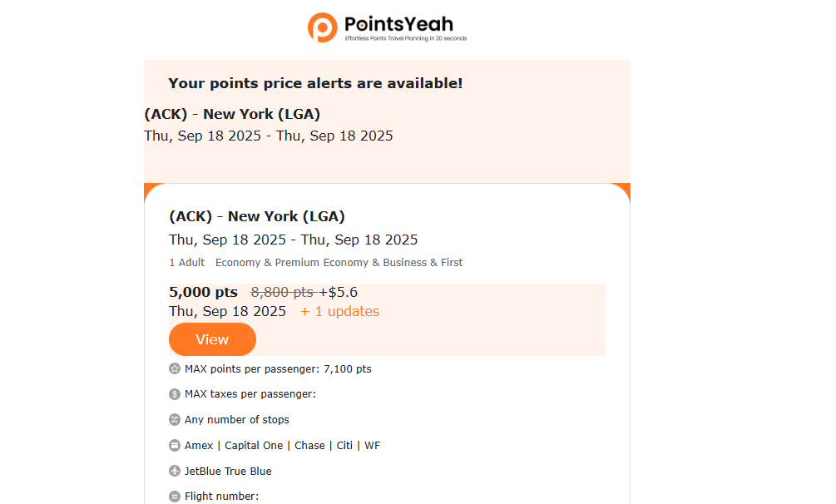The width and height of the screenshot is (836, 504).
Task: Click the PointsYeah orange logo icon
Action: point(322,27)
